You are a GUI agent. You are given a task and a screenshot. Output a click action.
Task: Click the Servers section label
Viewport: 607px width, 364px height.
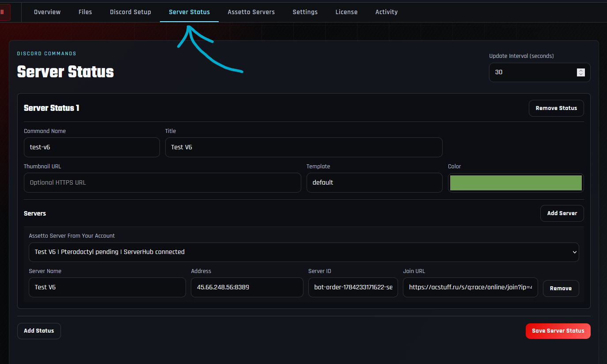pos(35,213)
